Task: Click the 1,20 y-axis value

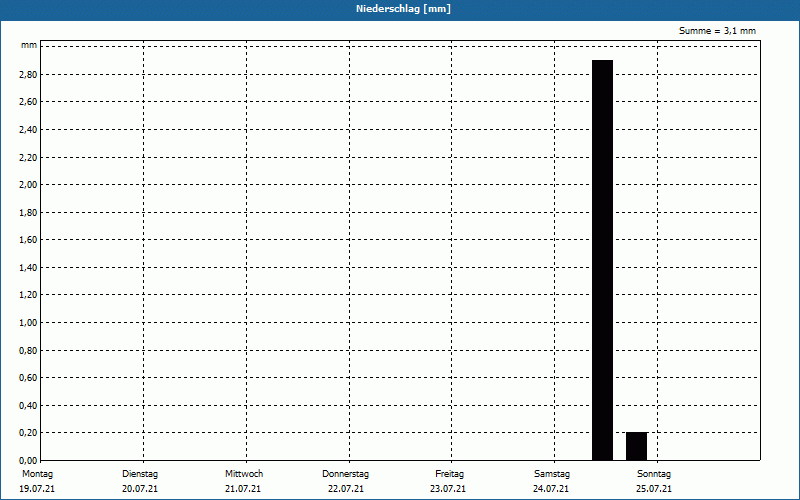Action: [x=28, y=295]
